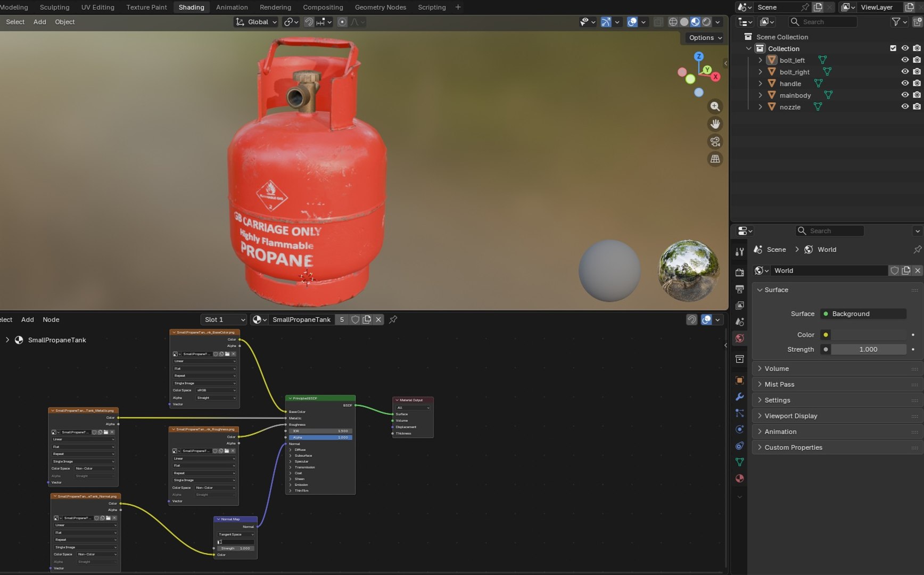Open the Material properties tab

(x=739, y=478)
